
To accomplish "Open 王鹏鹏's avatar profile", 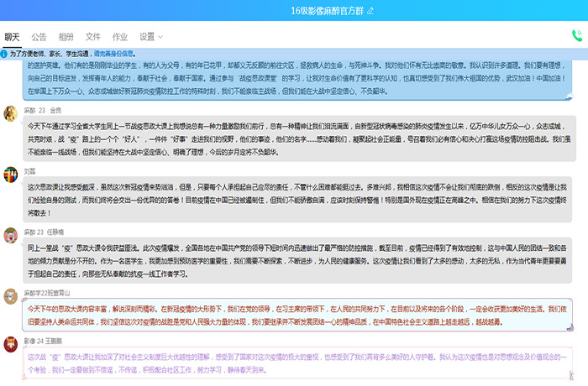I will (9, 343).
